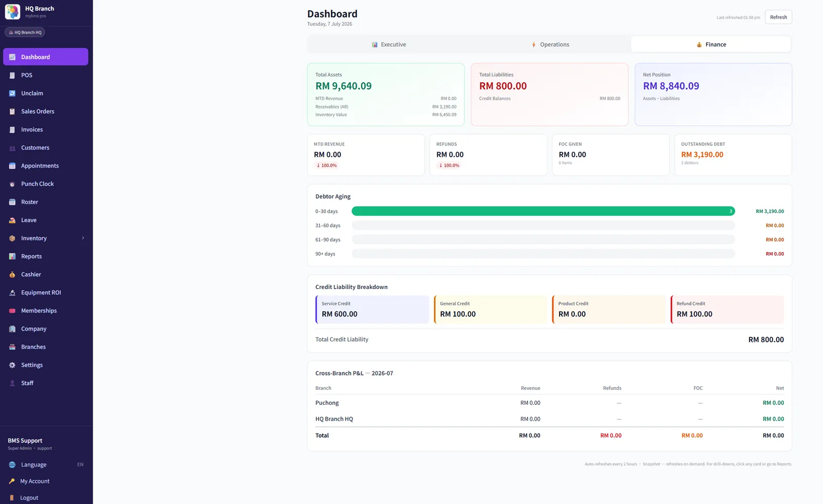Click the Cashier money bag icon
The height and width of the screenshot is (504, 823).
pos(12,274)
